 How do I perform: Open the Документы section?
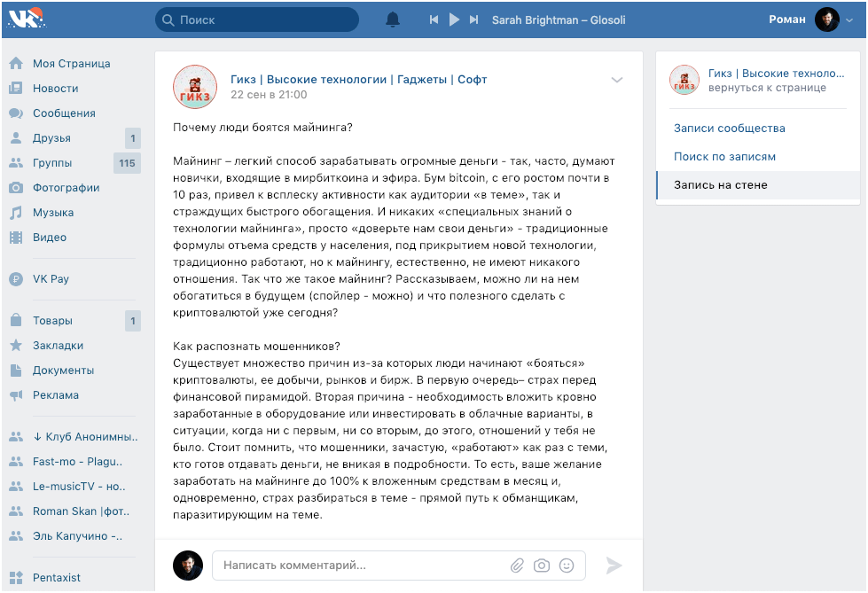point(63,371)
